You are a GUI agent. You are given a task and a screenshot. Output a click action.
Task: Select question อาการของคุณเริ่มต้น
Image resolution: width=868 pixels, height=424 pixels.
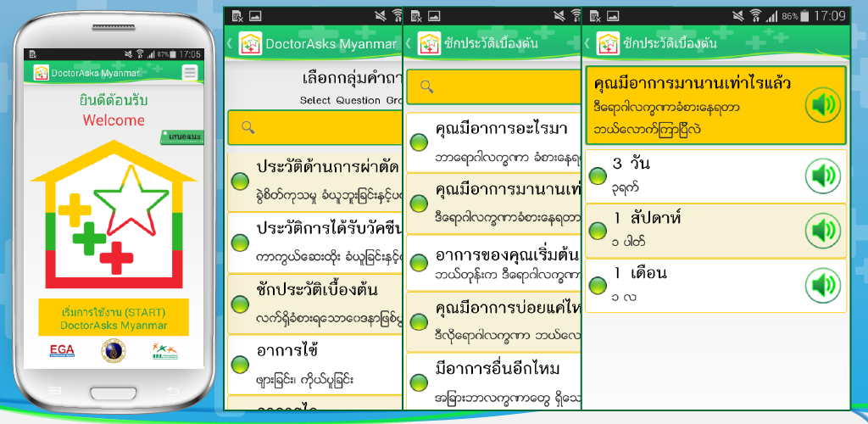[x=494, y=263]
